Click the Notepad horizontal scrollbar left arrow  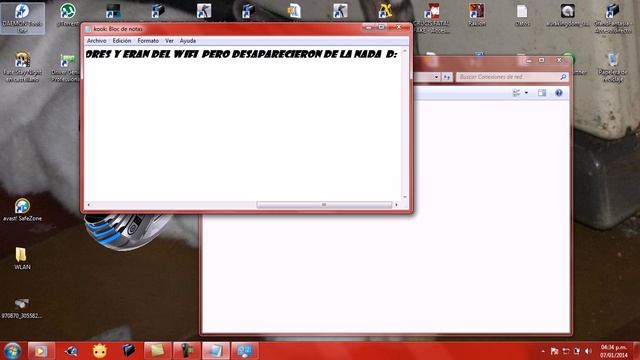(x=89, y=204)
